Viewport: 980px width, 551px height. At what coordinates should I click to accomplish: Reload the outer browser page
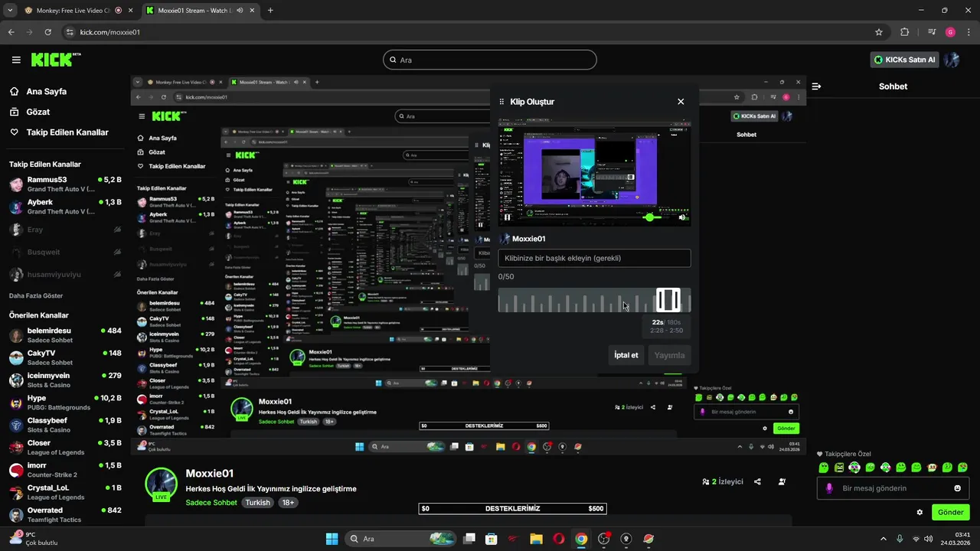pos(48,32)
